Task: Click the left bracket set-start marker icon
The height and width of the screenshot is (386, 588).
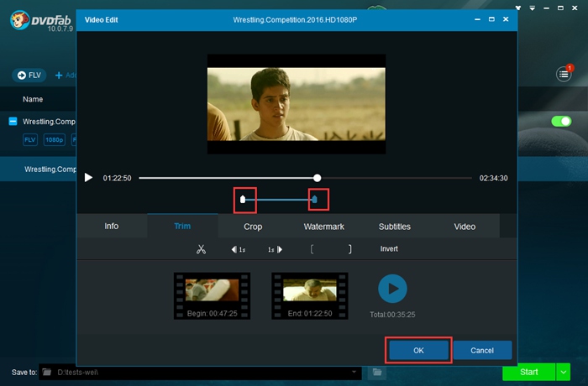Action: point(312,249)
